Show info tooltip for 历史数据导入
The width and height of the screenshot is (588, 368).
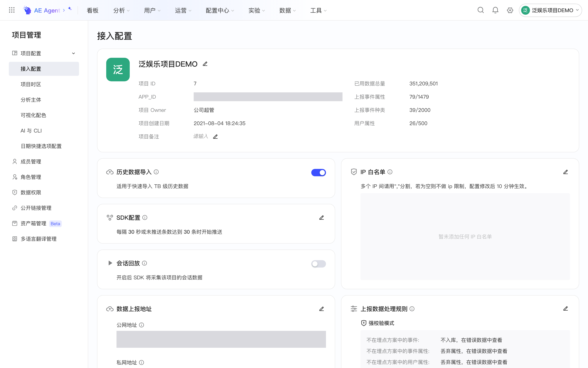tap(156, 172)
